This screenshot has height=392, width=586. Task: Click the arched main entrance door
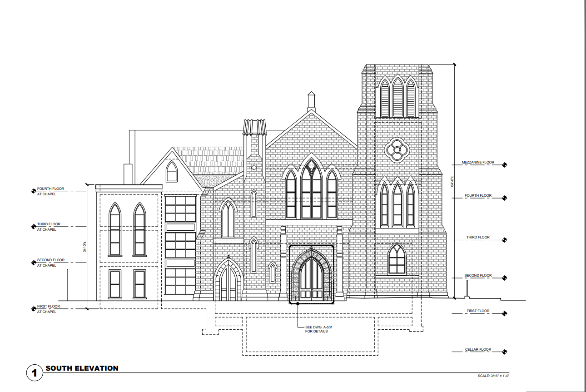[311, 278]
